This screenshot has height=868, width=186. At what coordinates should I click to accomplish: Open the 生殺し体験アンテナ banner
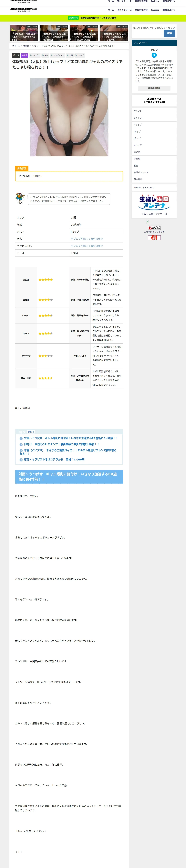click(x=154, y=202)
